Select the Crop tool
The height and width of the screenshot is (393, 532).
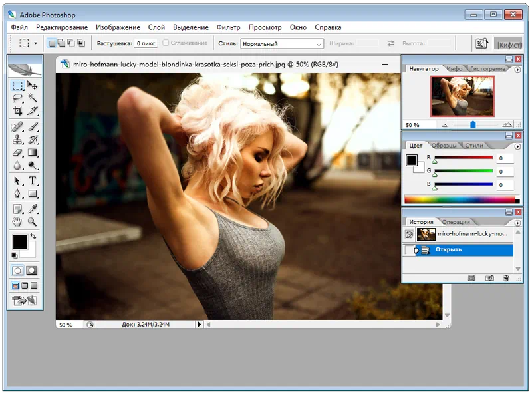18,110
